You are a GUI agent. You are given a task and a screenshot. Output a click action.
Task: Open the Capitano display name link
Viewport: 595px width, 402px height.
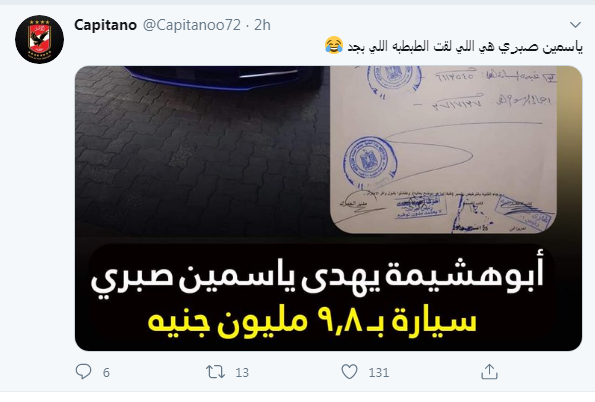[x=105, y=25]
